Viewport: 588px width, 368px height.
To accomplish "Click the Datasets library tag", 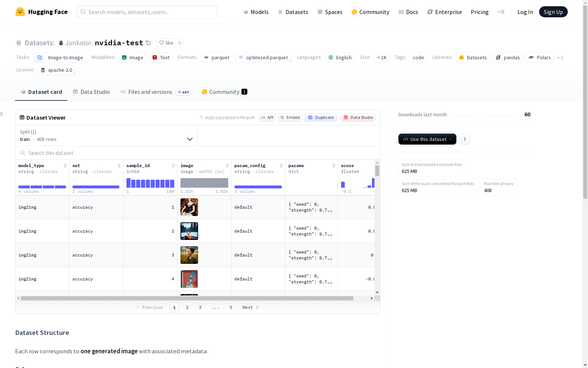I will 473,57.
